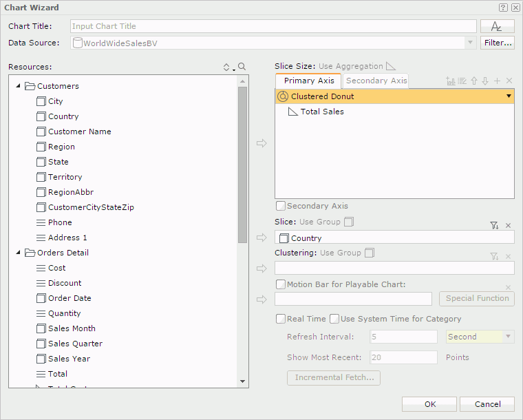Screen dimensions: 523x420
Task: Remove the Country slice field with X
Action: coord(509,225)
